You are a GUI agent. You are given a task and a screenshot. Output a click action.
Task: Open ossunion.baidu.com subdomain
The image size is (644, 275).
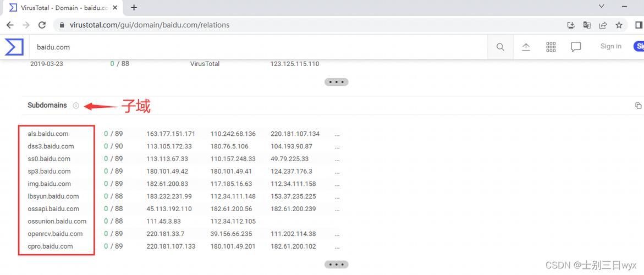coord(57,221)
